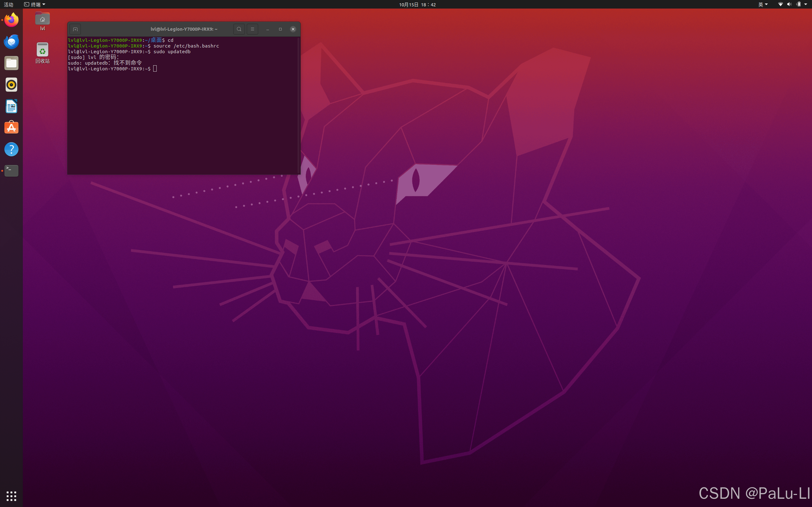Screen dimensions: 812x507
Task: Click the Terminal icon in dock
Action: tap(11, 171)
